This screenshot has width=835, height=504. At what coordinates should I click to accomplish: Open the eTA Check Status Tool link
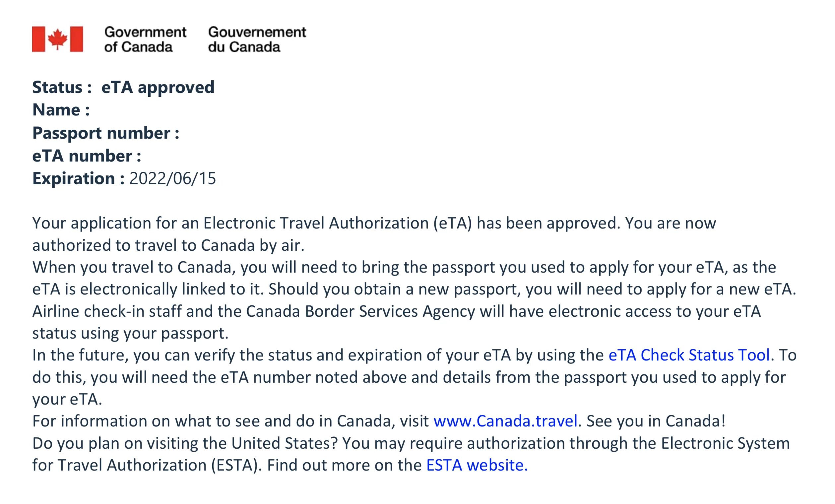click(x=689, y=355)
